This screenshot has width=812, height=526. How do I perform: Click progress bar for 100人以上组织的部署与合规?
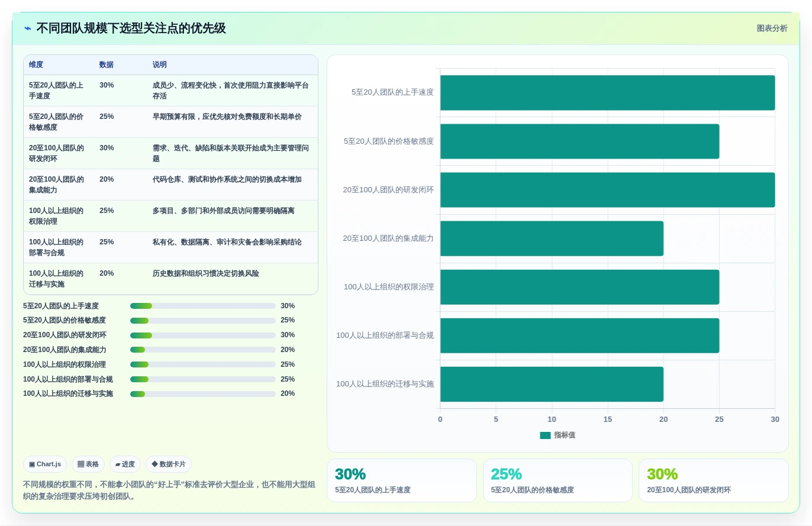coord(203,379)
